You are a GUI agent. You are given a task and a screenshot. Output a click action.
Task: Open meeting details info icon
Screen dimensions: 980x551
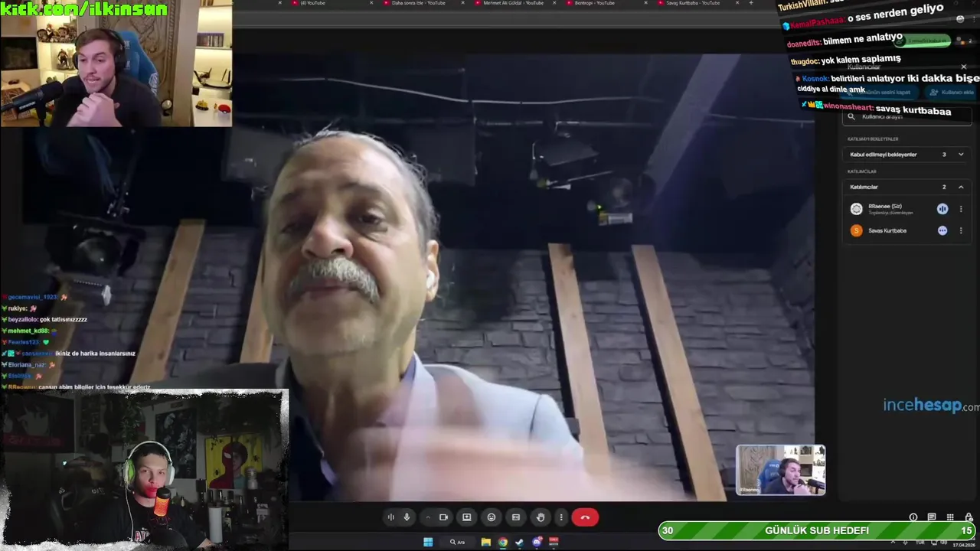point(913,517)
